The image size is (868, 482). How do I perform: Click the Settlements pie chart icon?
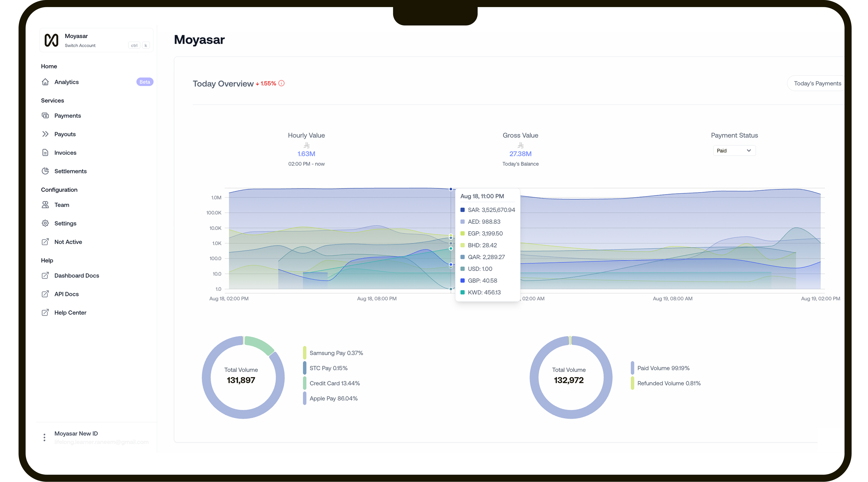[x=45, y=171]
